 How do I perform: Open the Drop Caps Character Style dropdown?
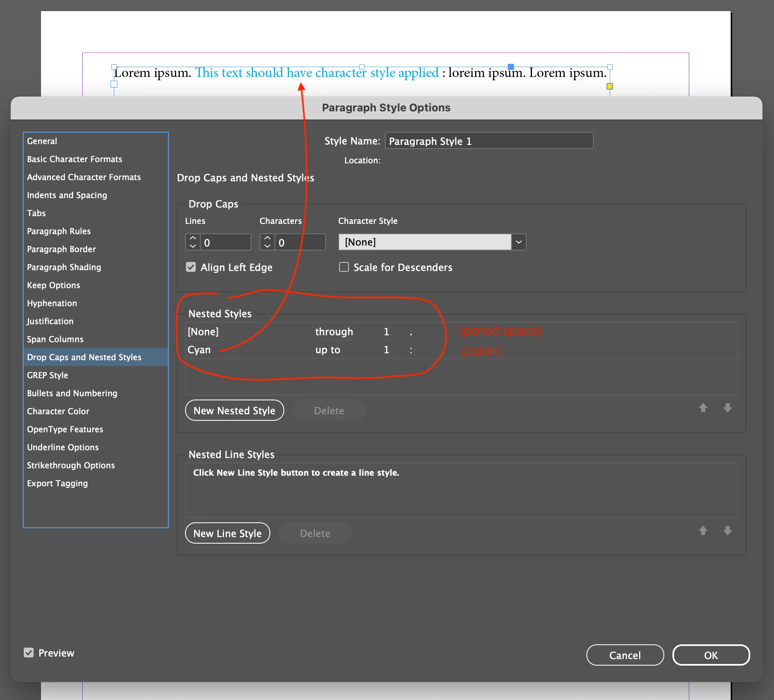click(432, 242)
